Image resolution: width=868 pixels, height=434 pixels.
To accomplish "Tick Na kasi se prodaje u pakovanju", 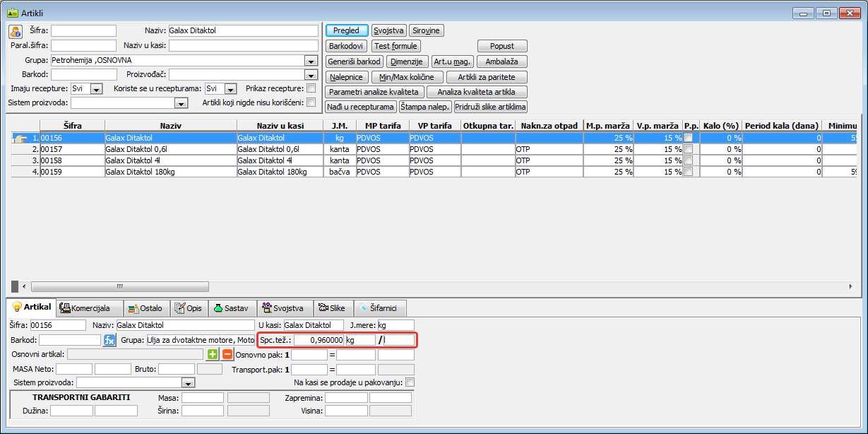I will pos(410,382).
